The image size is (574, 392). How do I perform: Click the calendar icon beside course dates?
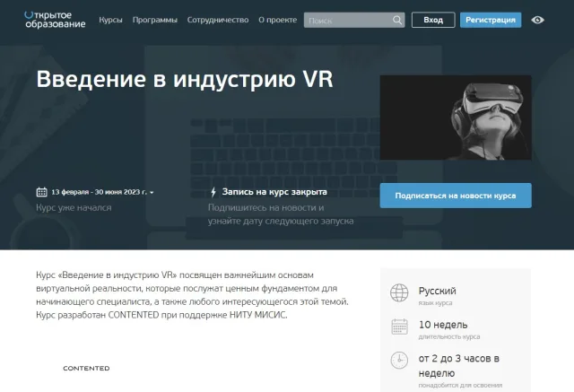click(42, 192)
